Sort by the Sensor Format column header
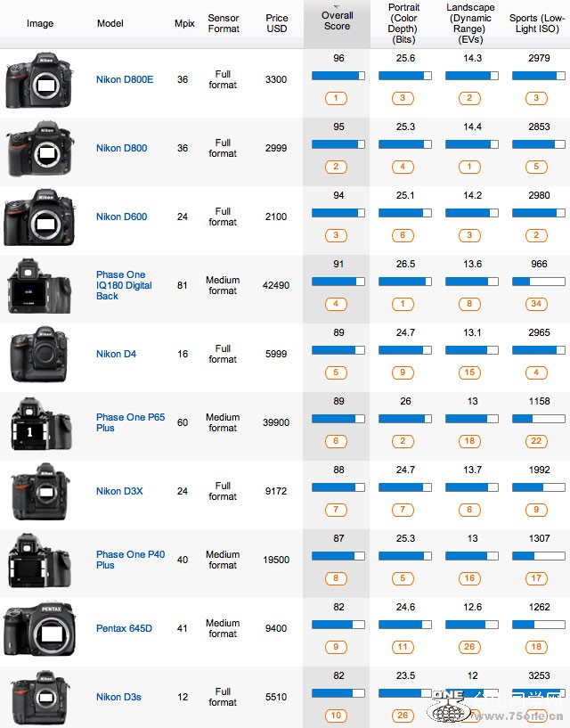Screen dimensions: 570x728 click(x=224, y=23)
